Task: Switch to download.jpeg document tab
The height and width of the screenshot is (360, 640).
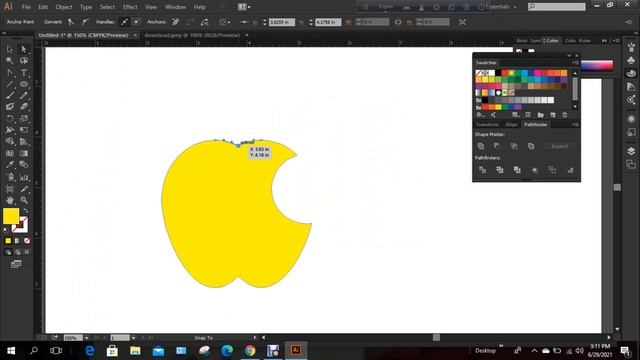Action: (192, 35)
